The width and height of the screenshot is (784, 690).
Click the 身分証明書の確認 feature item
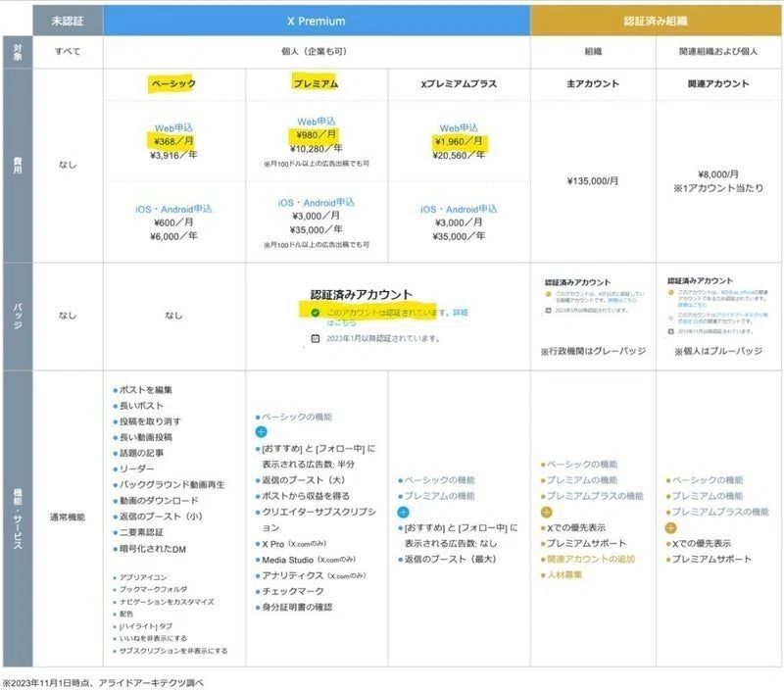(297, 607)
